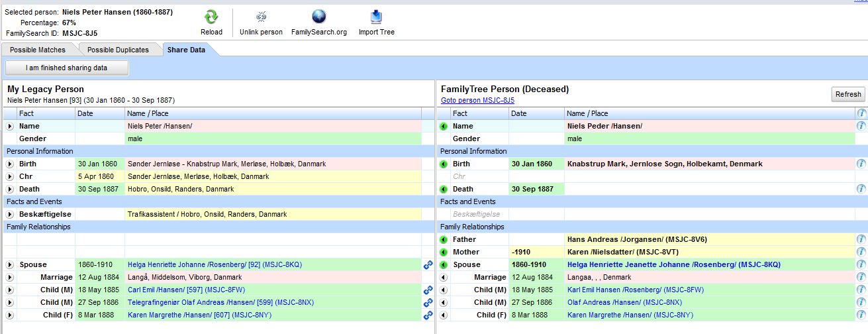The width and height of the screenshot is (868, 334).
Task: Click arrow button on Legacy Beskæftigelse row
Action: point(9,214)
